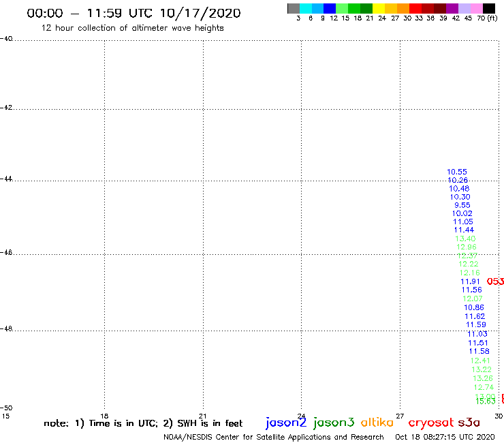
Task: Click the purple swatch in the color scale
Action: tap(452, 9)
